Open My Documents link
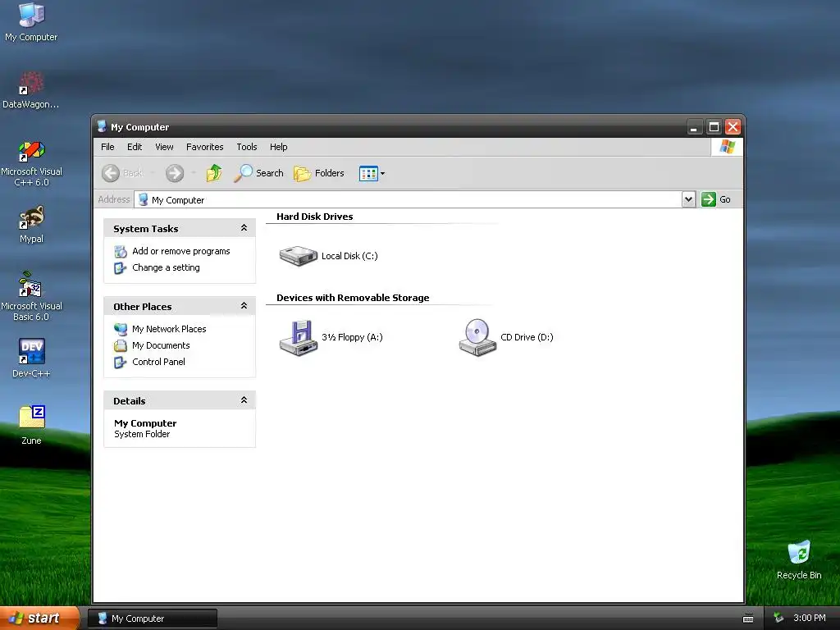Viewport: 840px width, 630px height. click(161, 345)
